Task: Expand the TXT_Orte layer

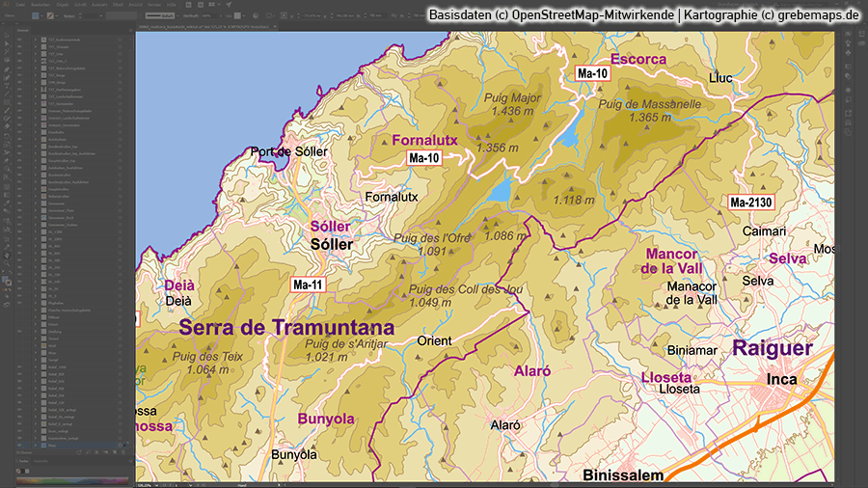Action: 36,56
